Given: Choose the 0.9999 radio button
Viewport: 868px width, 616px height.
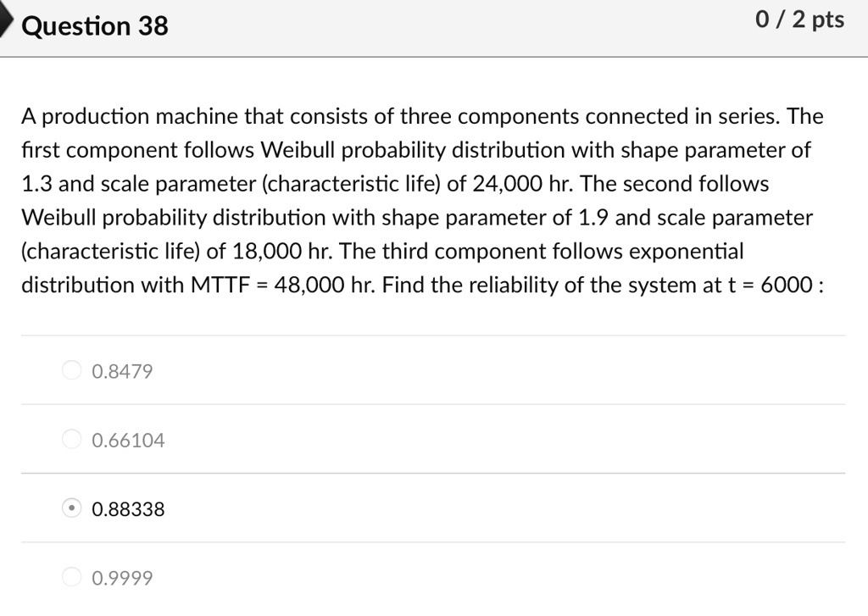Looking at the screenshot, I should point(71,577).
